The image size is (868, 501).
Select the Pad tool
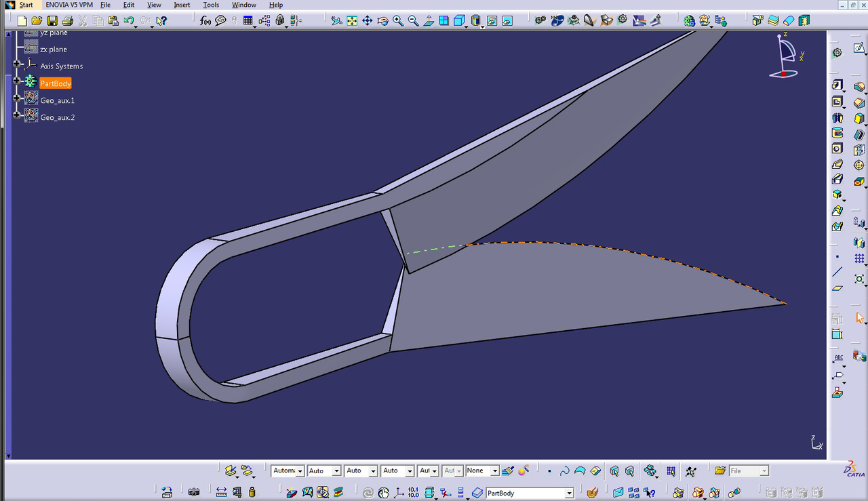[837, 85]
